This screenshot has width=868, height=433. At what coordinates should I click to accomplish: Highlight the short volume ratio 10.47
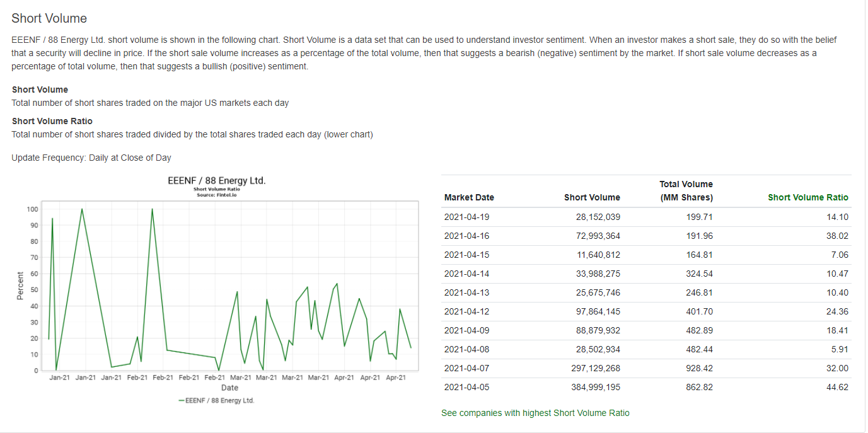click(x=837, y=274)
